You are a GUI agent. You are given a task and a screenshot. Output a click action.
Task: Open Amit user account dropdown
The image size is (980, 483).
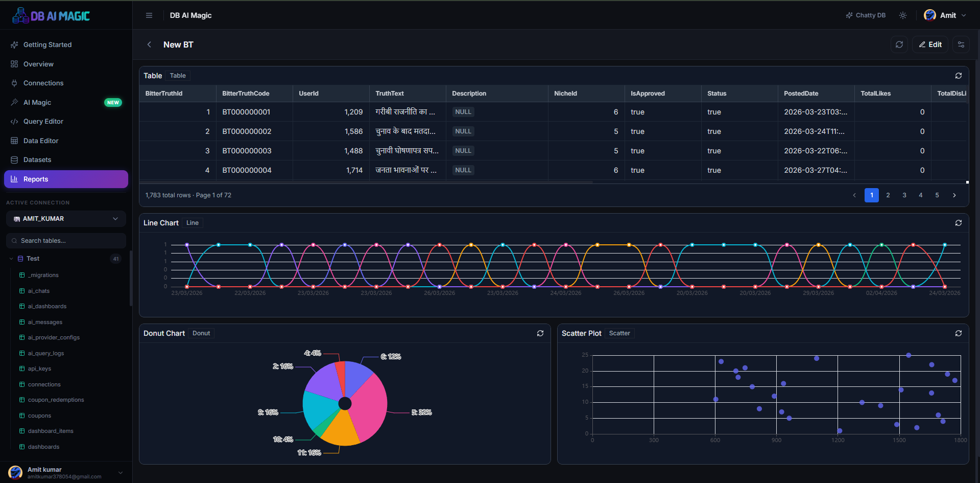coord(945,15)
